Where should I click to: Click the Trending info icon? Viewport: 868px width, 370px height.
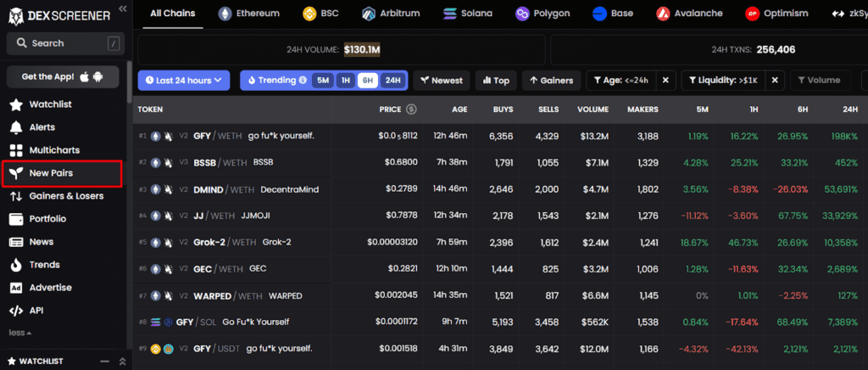303,81
